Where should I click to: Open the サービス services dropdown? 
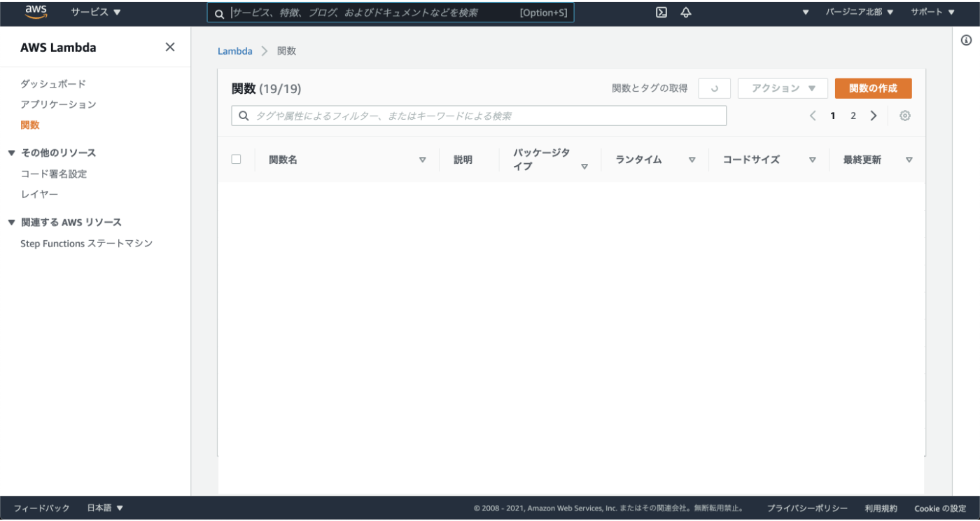96,12
